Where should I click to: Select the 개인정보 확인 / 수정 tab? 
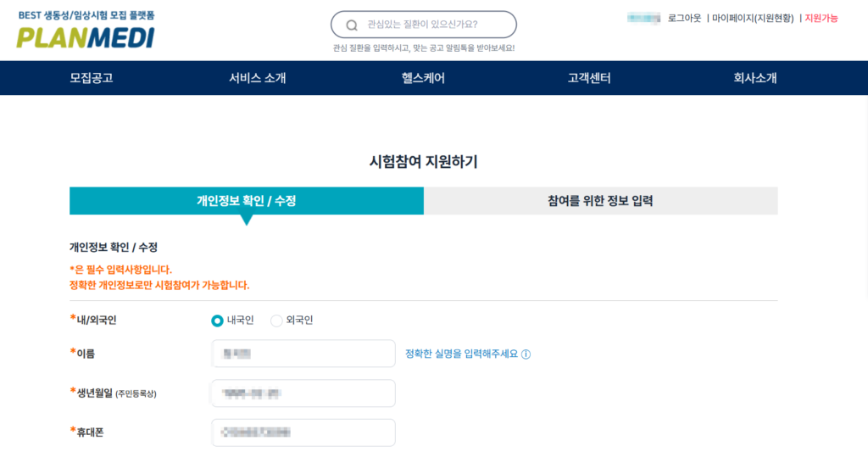point(247,200)
